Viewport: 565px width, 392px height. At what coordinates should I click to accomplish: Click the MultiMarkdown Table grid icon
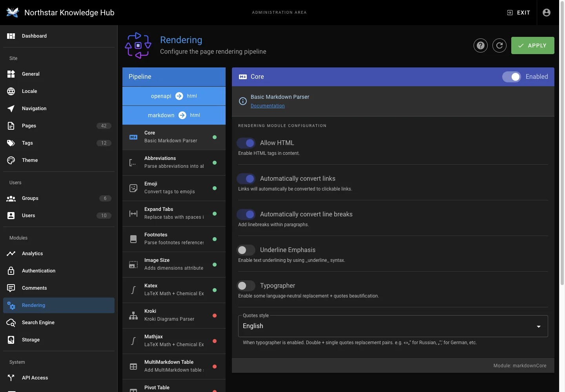[133, 367]
